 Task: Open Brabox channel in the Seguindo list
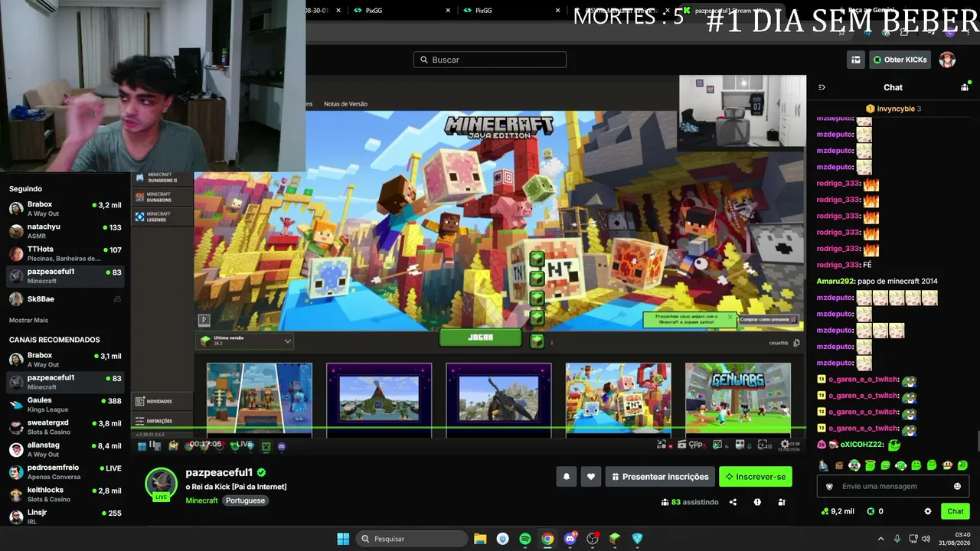click(65, 209)
